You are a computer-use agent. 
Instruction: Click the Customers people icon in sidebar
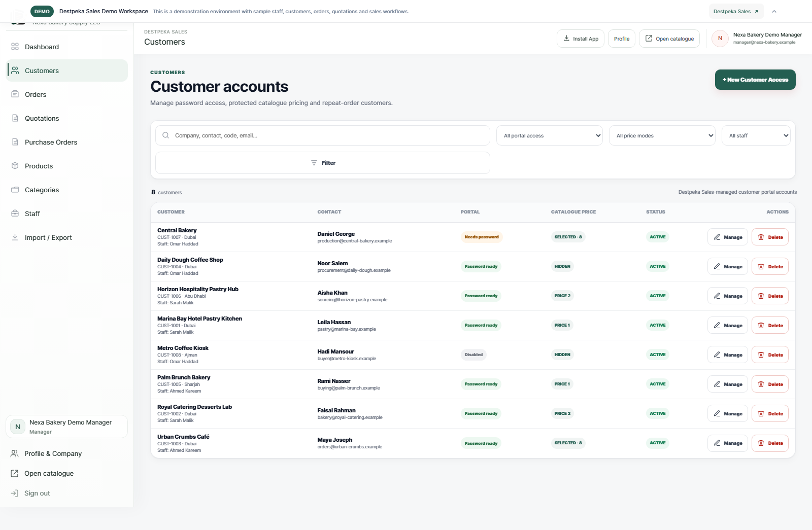coord(15,70)
